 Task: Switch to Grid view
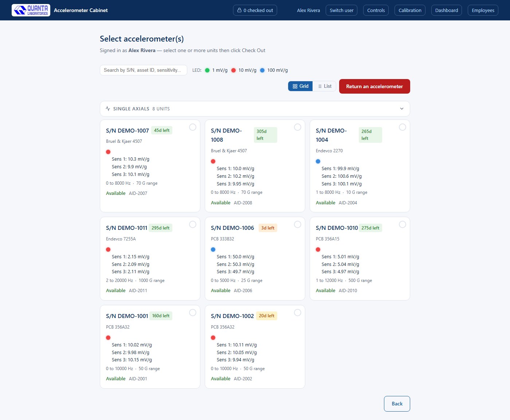301,86
